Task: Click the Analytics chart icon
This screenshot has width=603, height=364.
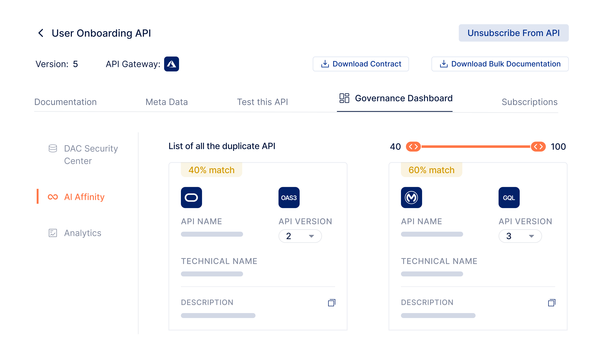Action: pyautogui.click(x=53, y=233)
